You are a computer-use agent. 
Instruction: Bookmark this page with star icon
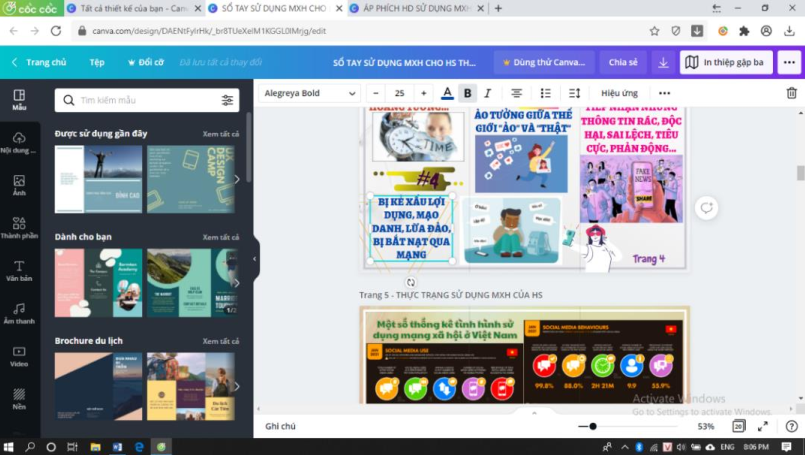[x=654, y=31]
